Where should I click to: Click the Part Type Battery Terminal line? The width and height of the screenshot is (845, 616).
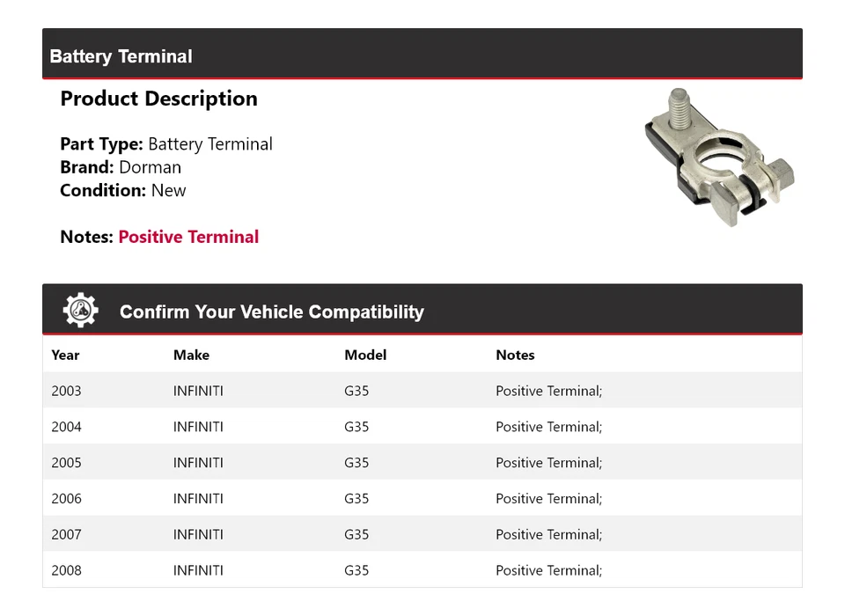tap(166, 144)
